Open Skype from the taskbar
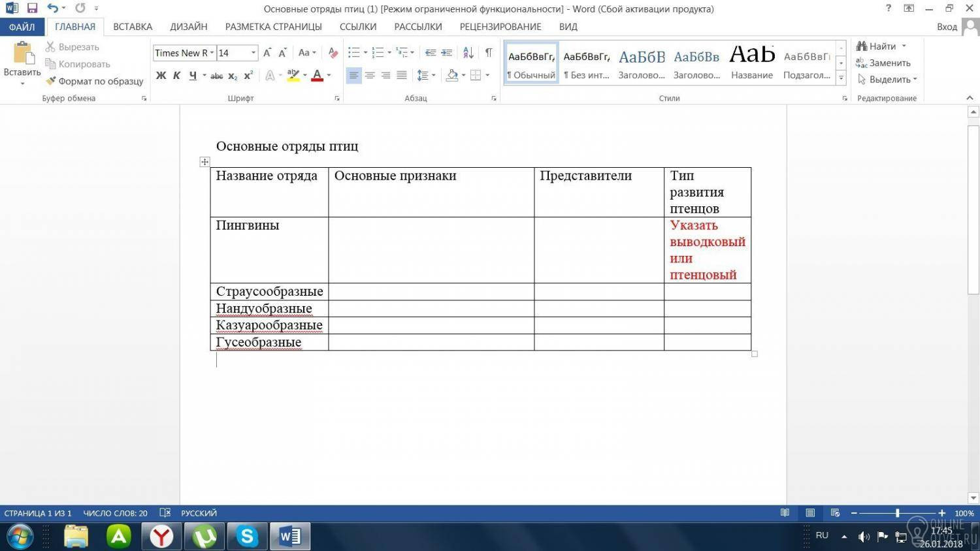The image size is (980, 551). click(247, 537)
